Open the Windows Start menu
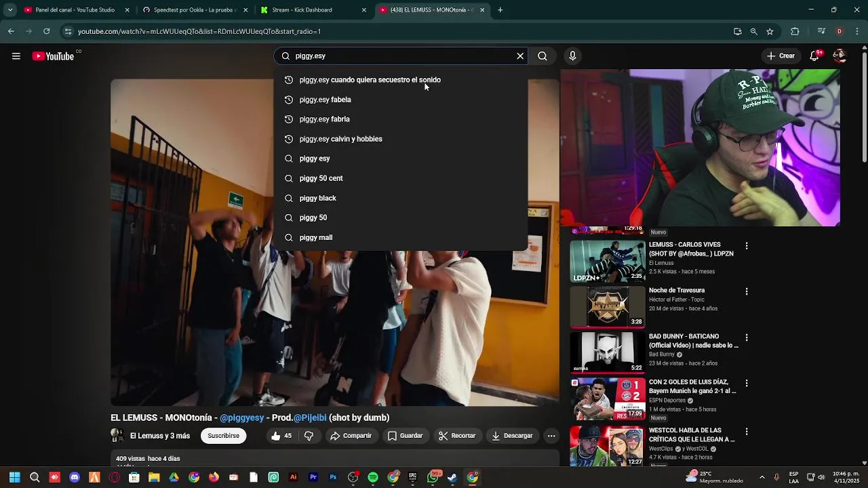868x488 pixels. point(15,478)
